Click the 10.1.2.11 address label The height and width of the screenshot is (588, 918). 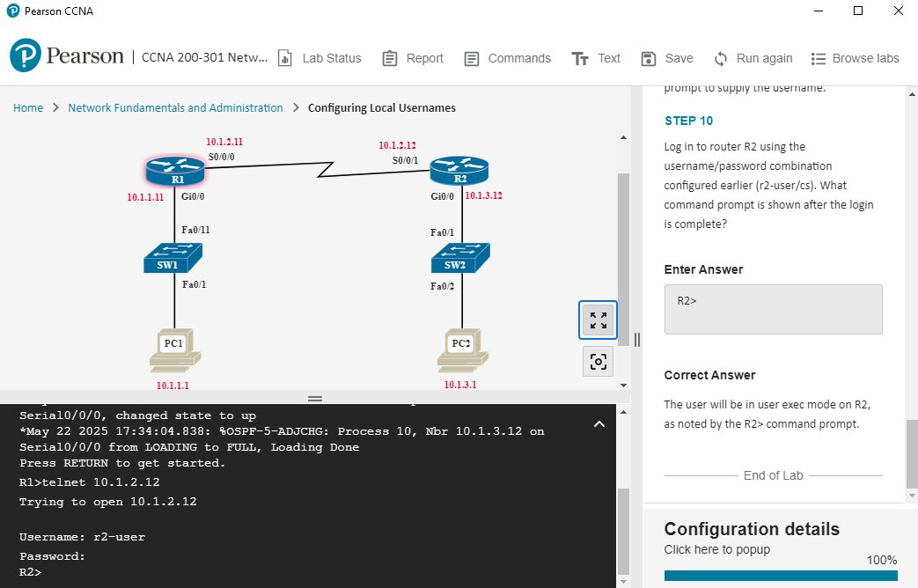(x=224, y=142)
